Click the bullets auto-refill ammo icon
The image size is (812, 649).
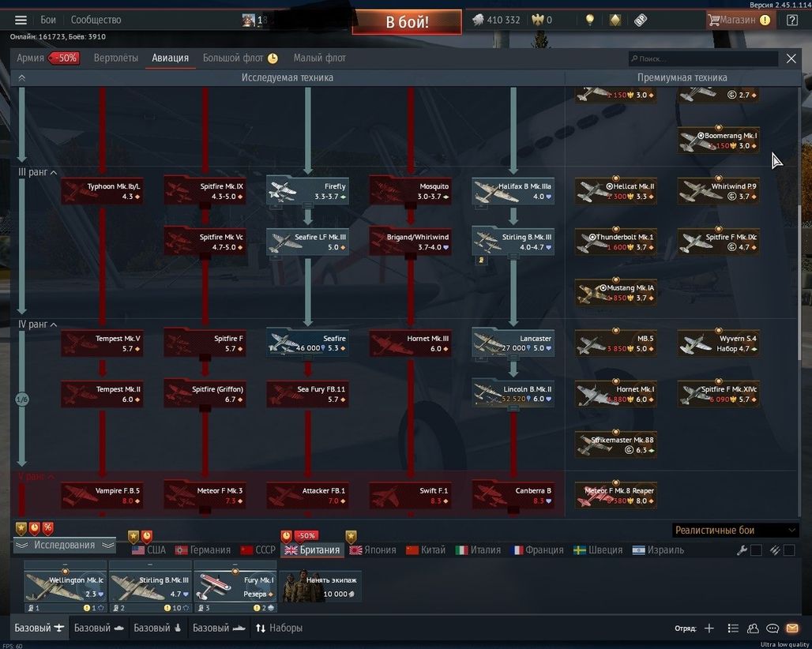click(x=775, y=550)
